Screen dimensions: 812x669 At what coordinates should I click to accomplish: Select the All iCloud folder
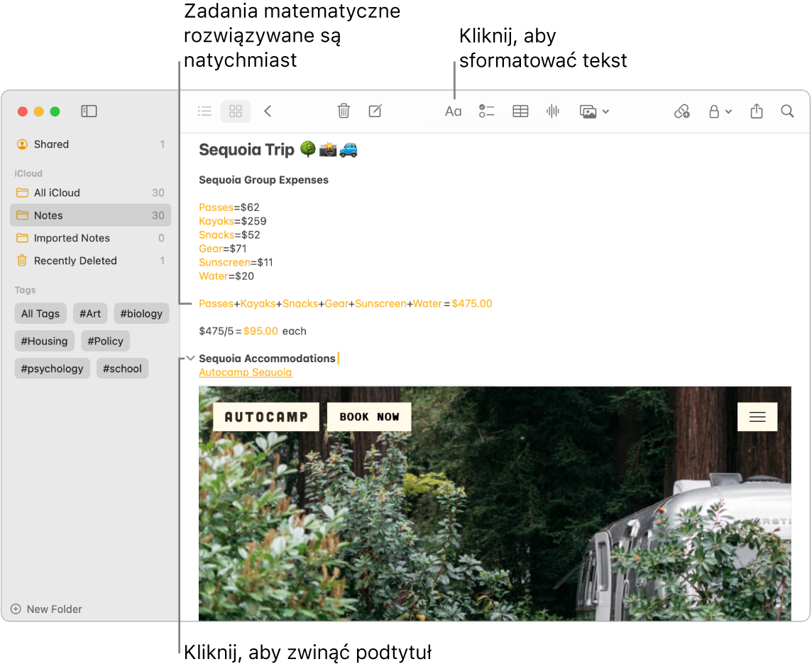91,192
